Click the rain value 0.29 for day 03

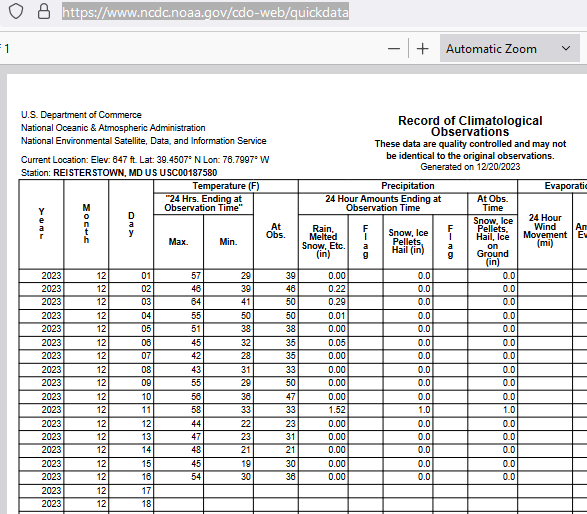[337, 302]
